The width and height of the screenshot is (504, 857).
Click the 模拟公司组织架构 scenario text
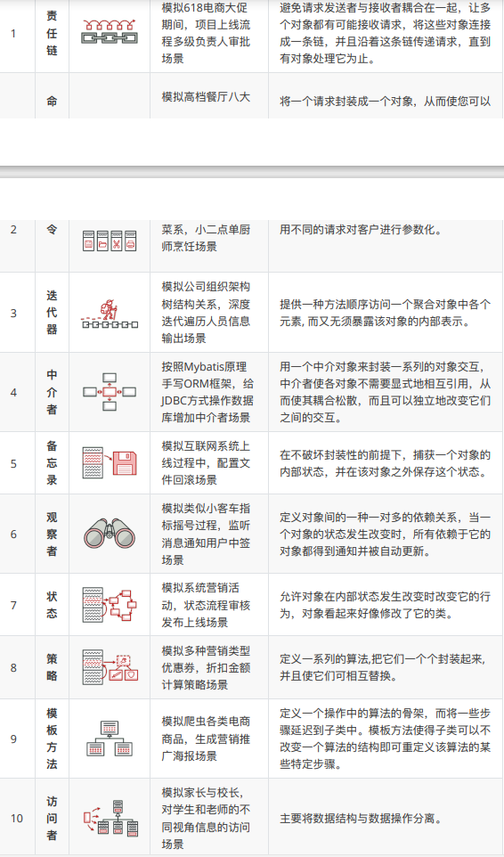pyautogui.click(x=207, y=313)
